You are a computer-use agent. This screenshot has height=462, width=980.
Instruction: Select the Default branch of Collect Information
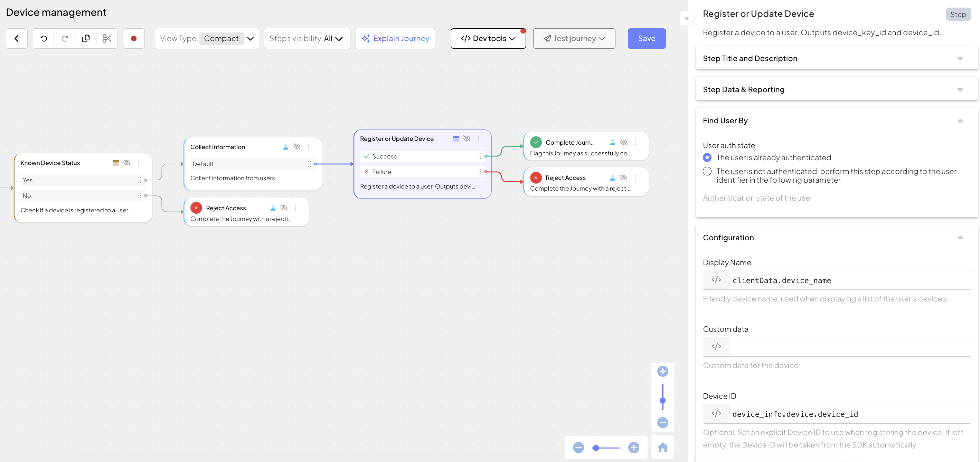tap(253, 164)
